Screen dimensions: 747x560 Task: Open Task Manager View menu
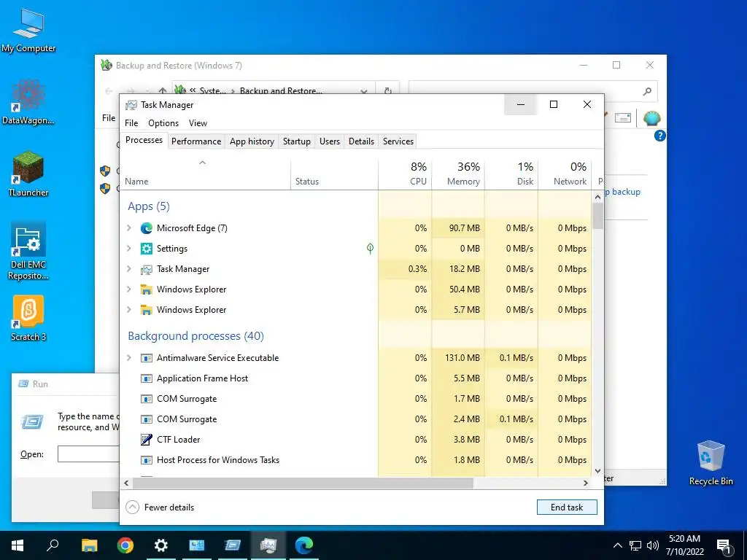[x=198, y=122]
